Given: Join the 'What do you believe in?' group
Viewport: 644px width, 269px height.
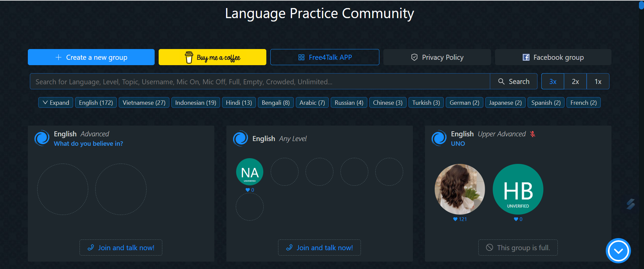Looking at the screenshot, I should 121,248.
